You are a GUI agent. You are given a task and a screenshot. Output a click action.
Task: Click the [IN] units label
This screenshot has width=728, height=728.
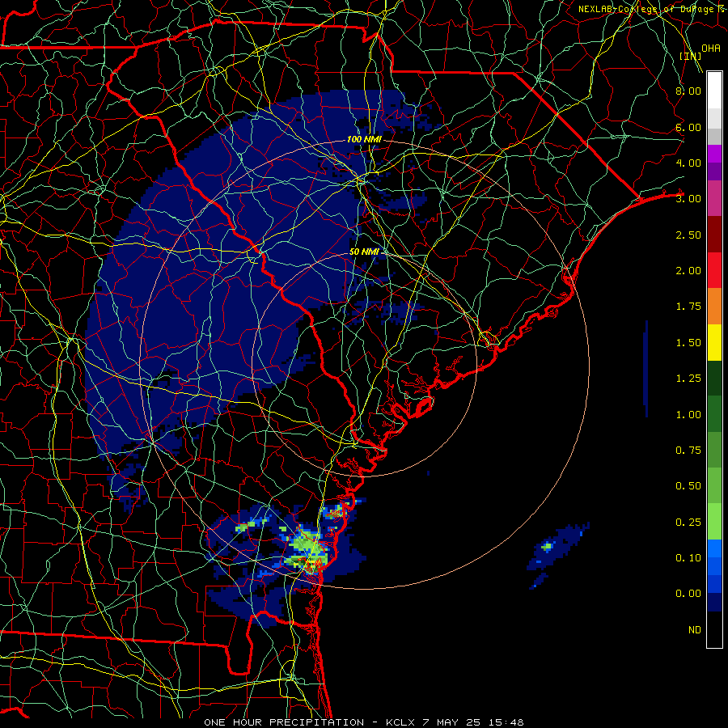[x=690, y=56]
